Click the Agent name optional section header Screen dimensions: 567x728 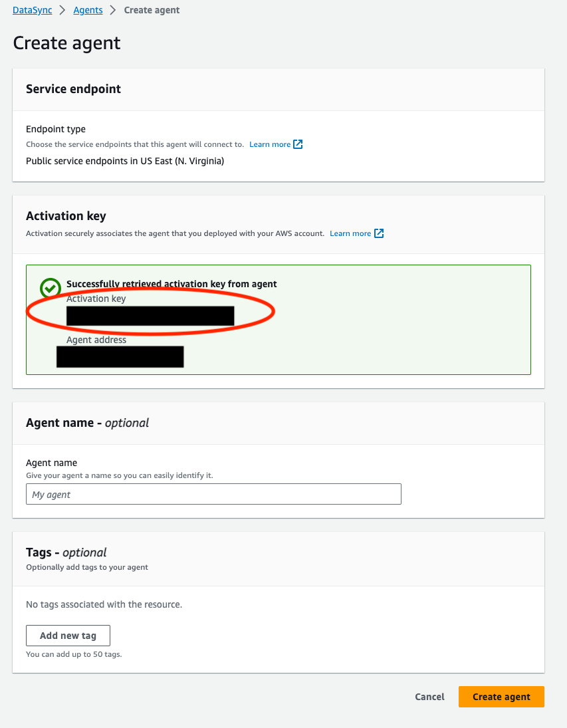87,422
